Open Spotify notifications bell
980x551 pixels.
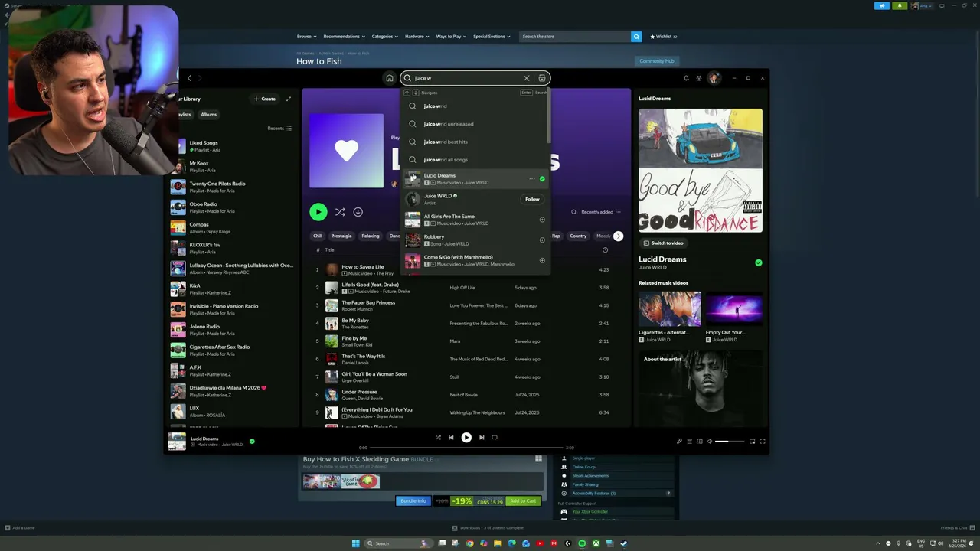[x=686, y=78]
